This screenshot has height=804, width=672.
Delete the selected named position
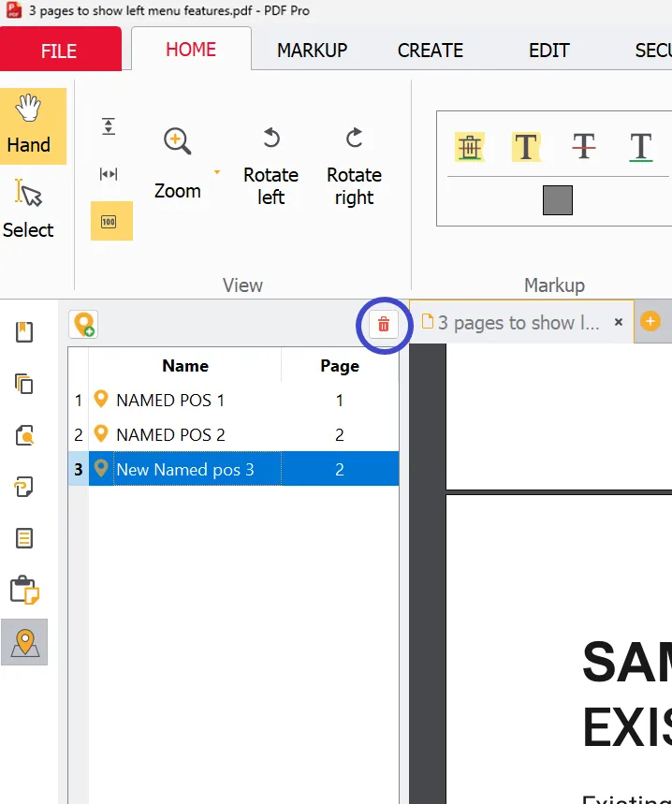tap(384, 324)
